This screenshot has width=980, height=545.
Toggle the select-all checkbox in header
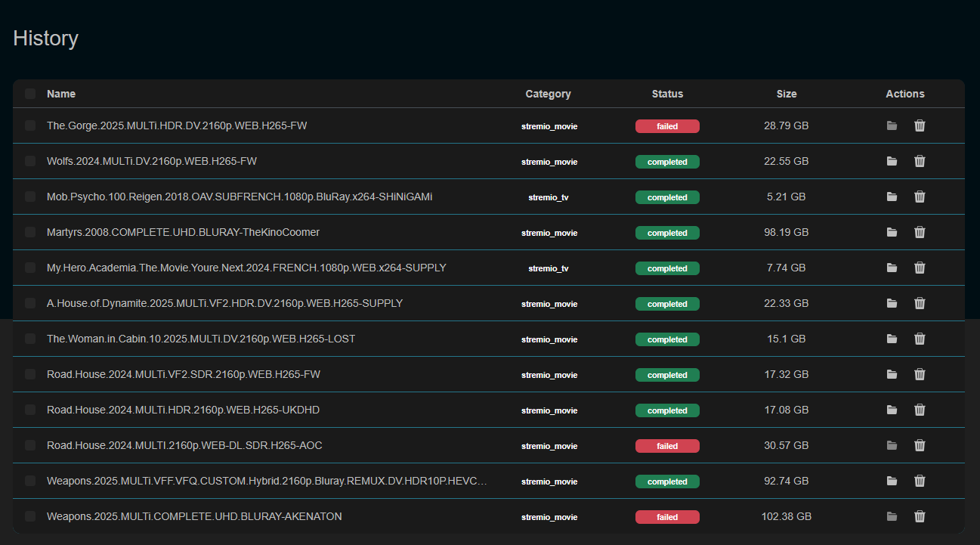(30, 94)
